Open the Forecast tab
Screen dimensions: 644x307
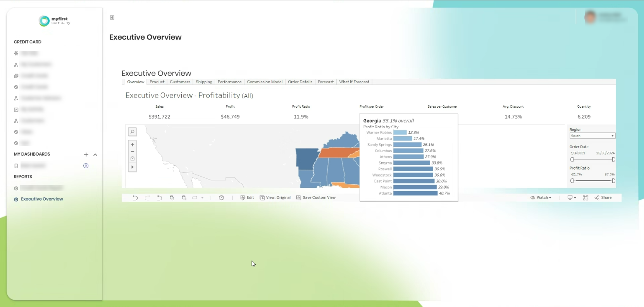(325, 82)
